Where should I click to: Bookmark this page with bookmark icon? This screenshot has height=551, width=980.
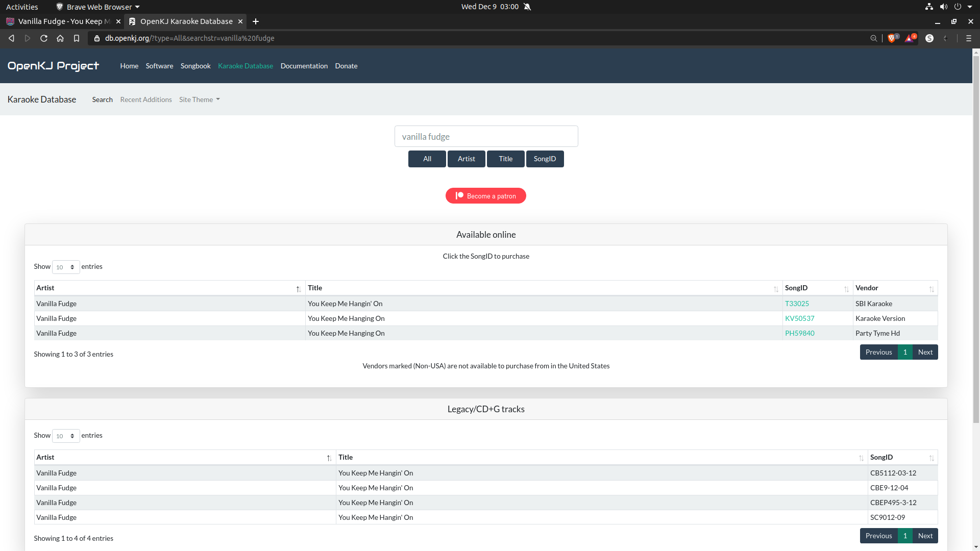(x=77, y=38)
